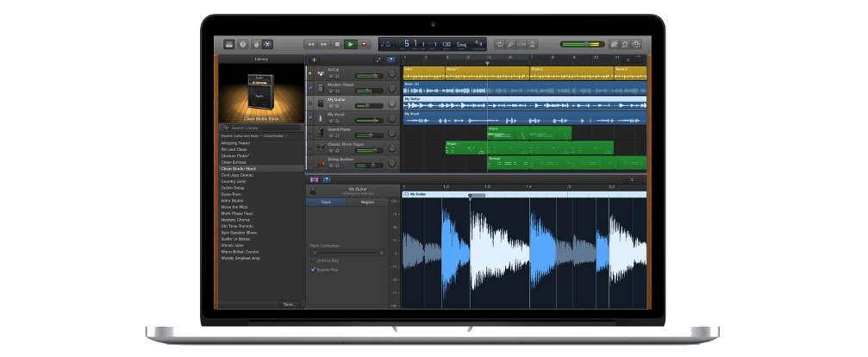The width and height of the screenshot is (868, 357).
Task: Click the automation button beside Catch Playhead
Action: point(378,60)
